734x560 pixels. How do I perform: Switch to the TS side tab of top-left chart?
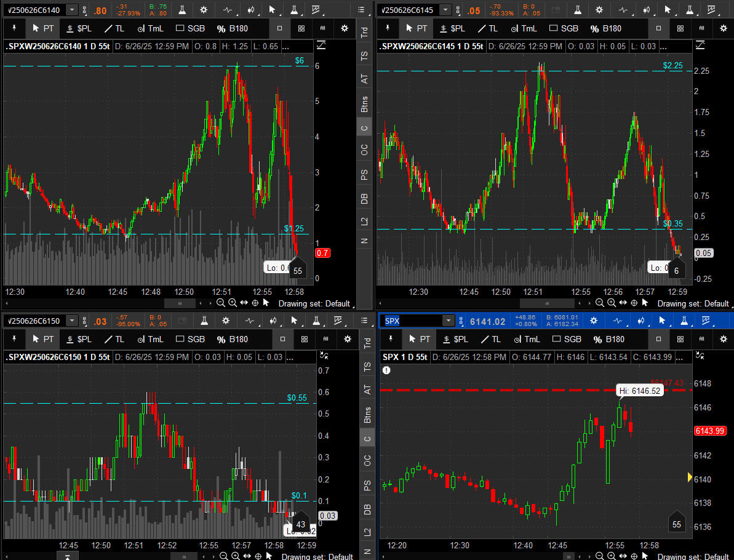pos(364,56)
